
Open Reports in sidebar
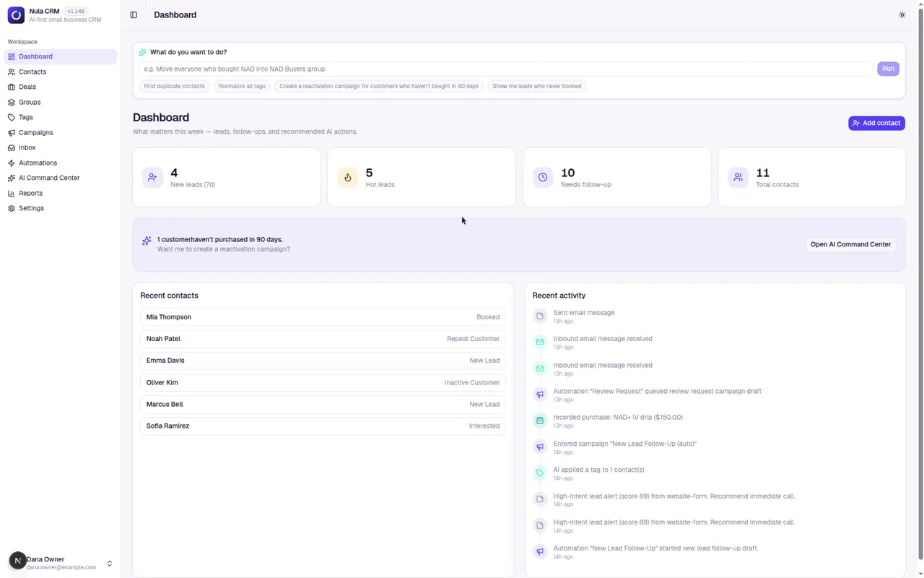(60, 194)
